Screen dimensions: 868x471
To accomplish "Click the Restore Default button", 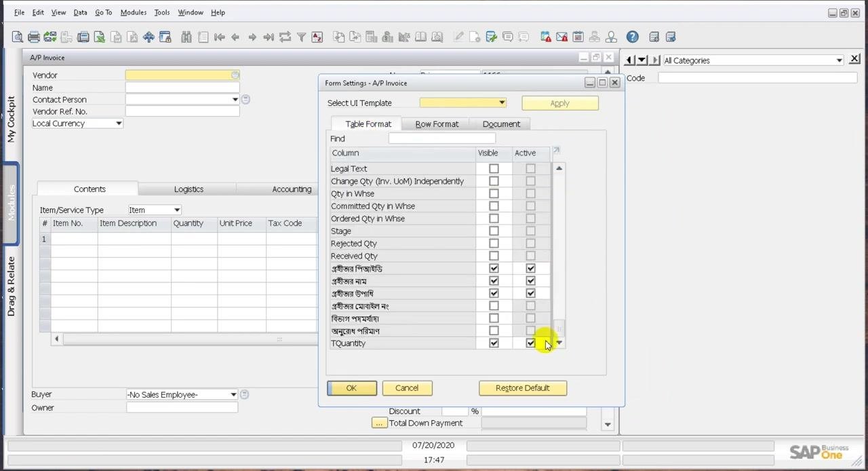I will click(x=522, y=388).
